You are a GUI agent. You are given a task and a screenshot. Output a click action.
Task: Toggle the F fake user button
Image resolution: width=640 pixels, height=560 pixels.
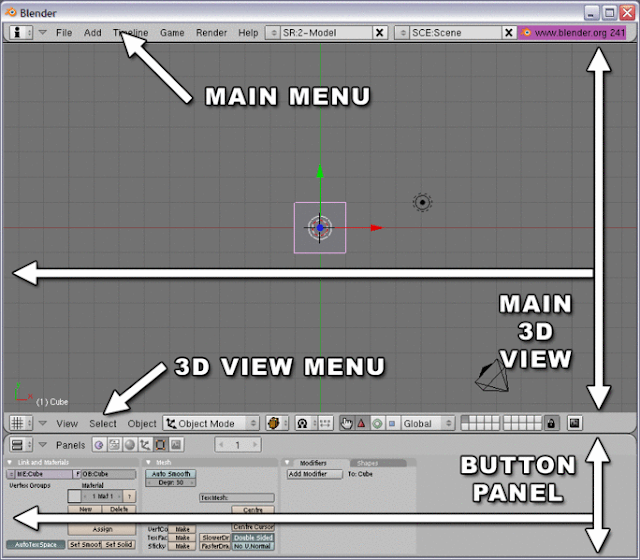[x=77, y=474]
